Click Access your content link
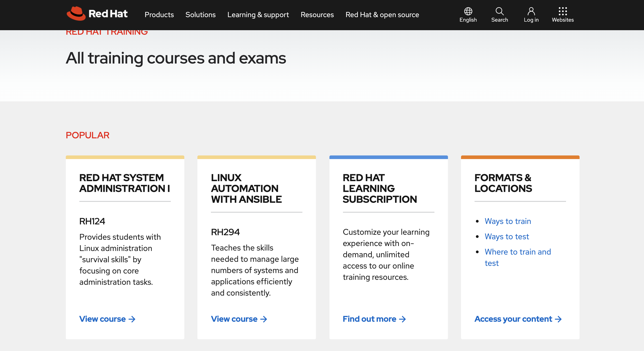The image size is (644, 351). pos(518,319)
